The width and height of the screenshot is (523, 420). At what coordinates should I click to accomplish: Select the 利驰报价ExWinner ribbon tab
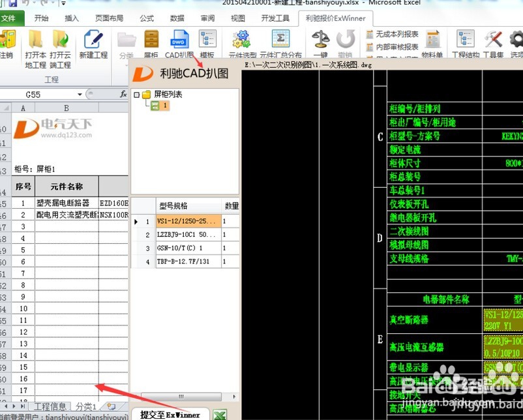coord(336,18)
